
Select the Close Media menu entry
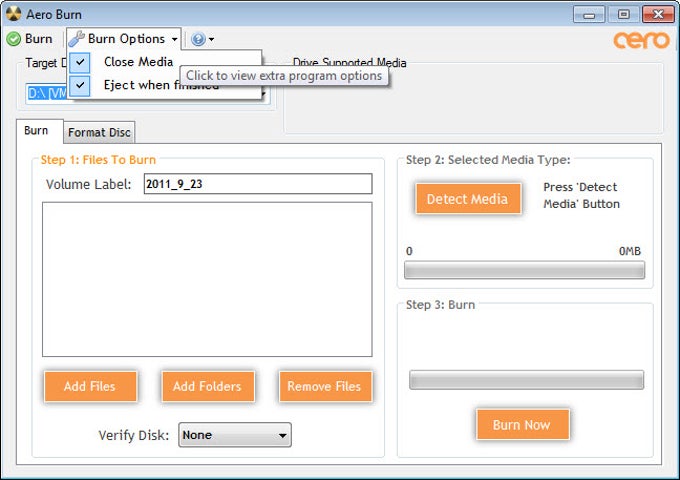click(x=165, y=62)
